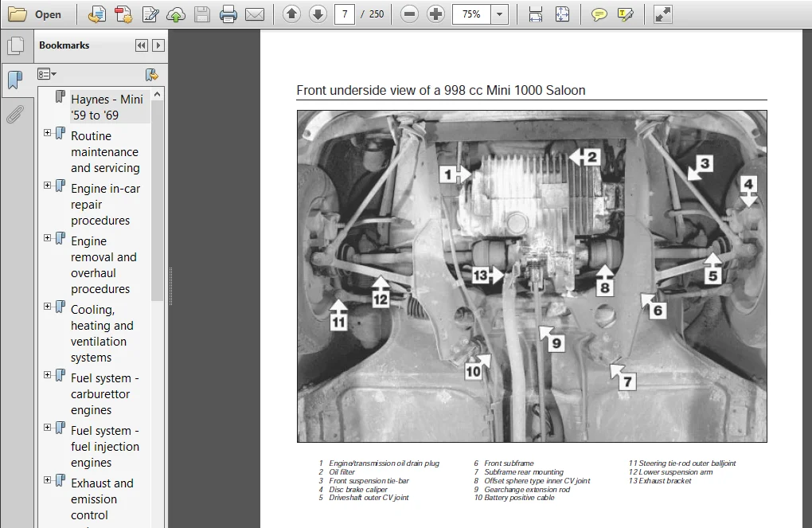The width and height of the screenshot is (812, 528).
Task: Open the bookmarks options menu dropdown
Action: (x=47, y=74)
